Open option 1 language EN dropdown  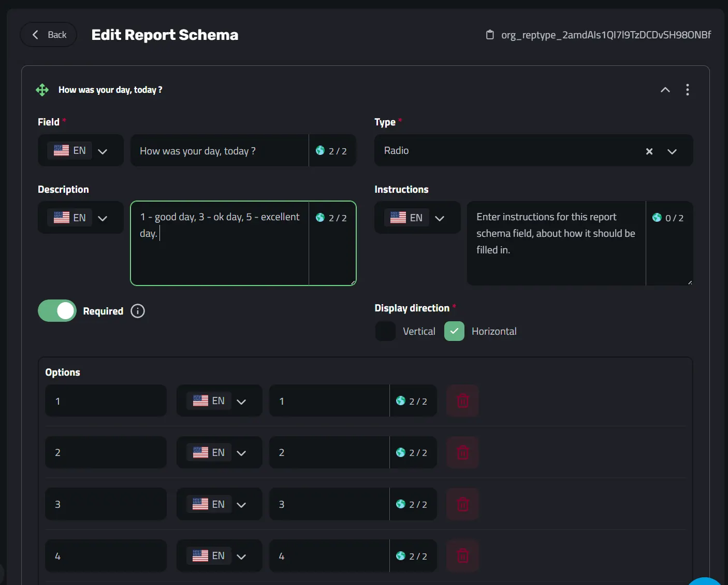pyautogui.click(x=220, y=401)
